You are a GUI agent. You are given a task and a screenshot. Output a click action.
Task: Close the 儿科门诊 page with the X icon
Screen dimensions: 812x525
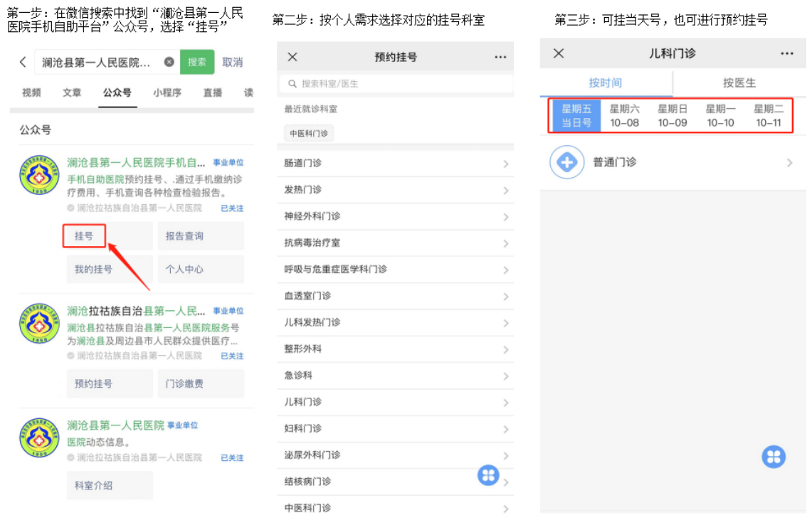point(558,53)
